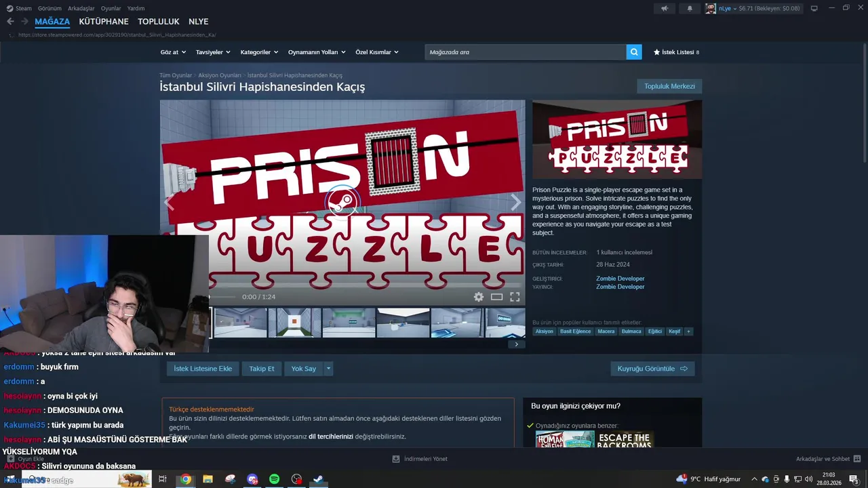Click the dil tercihlerinizi link

[331, 436]
